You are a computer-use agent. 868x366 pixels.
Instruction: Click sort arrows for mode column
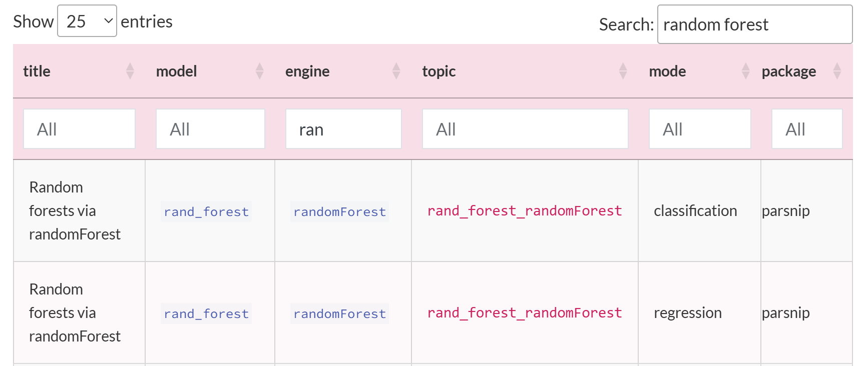746,71
